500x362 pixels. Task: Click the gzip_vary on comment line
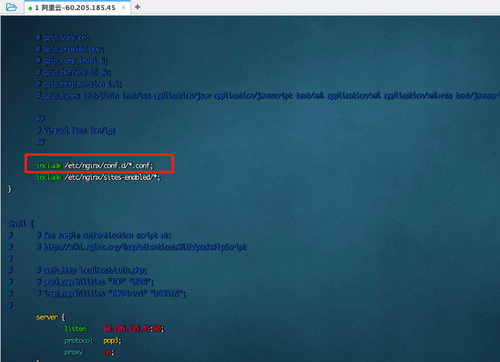coord(63,38)
